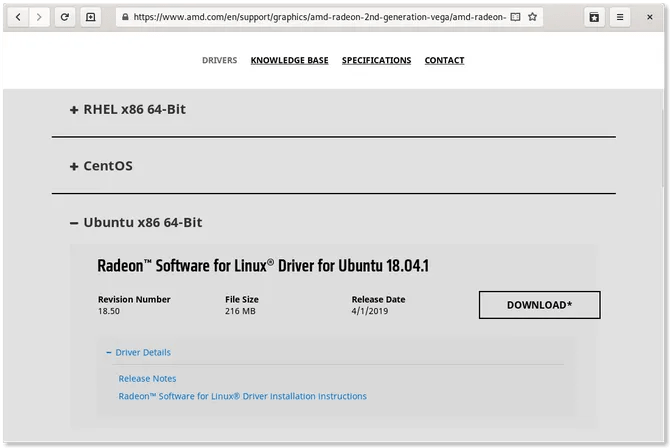Click the new tab icon in the toolbar
This screenshot has width=670, height=448.
(x=91, y=17)
